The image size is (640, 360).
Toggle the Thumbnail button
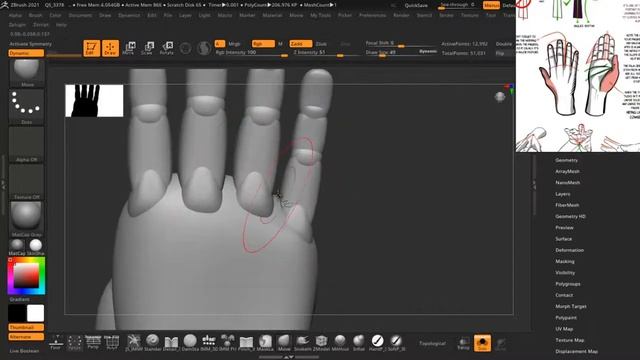[26, 327]
